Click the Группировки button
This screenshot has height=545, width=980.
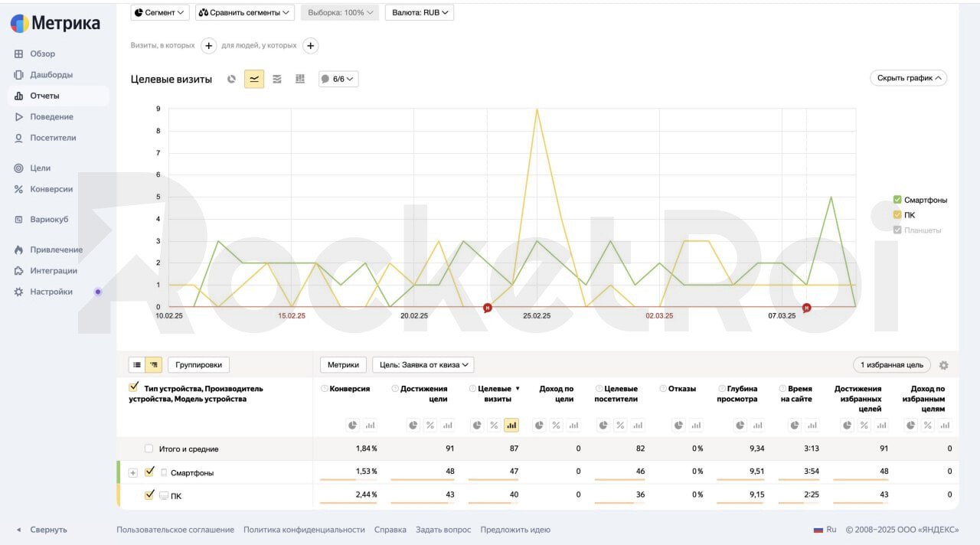pyautogui.click(x=198, y=365)
